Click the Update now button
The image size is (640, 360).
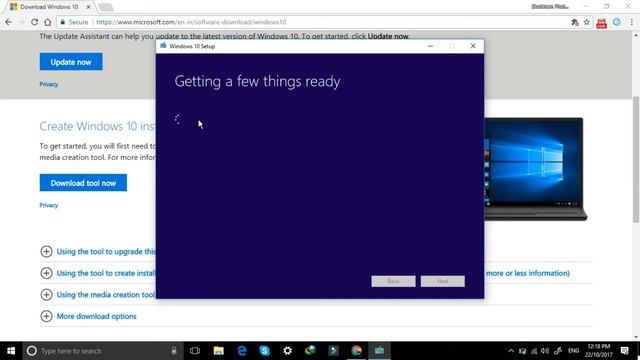pos(71,62)
